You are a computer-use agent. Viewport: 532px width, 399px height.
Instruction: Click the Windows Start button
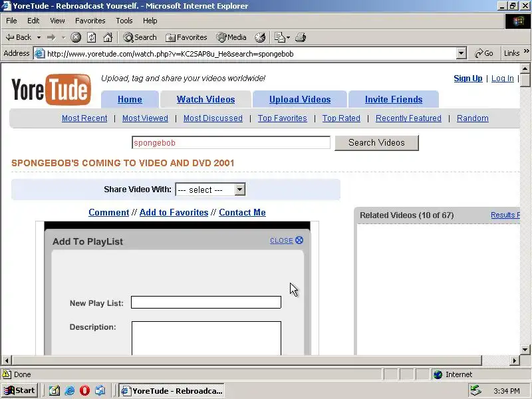(19, 390)
